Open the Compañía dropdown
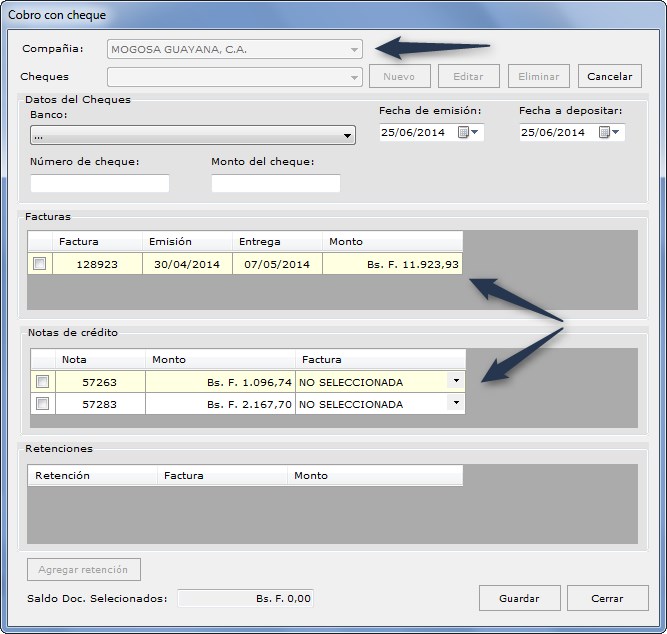 235,49
